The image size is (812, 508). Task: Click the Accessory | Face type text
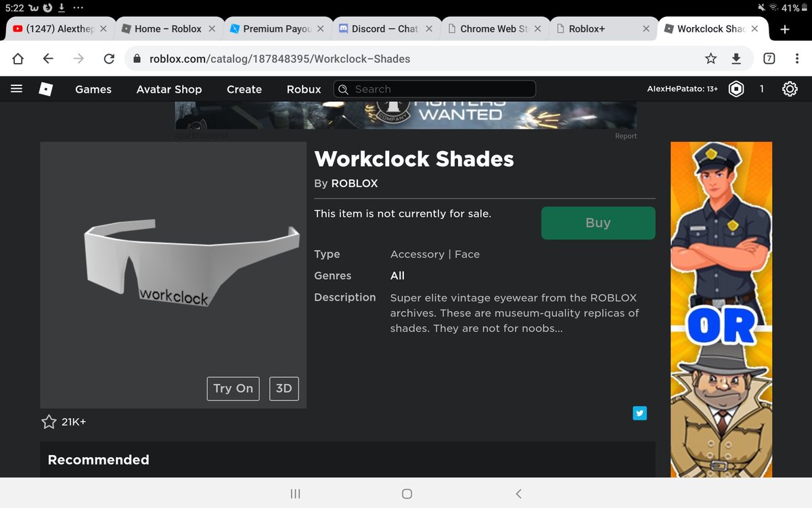[435, 254]
